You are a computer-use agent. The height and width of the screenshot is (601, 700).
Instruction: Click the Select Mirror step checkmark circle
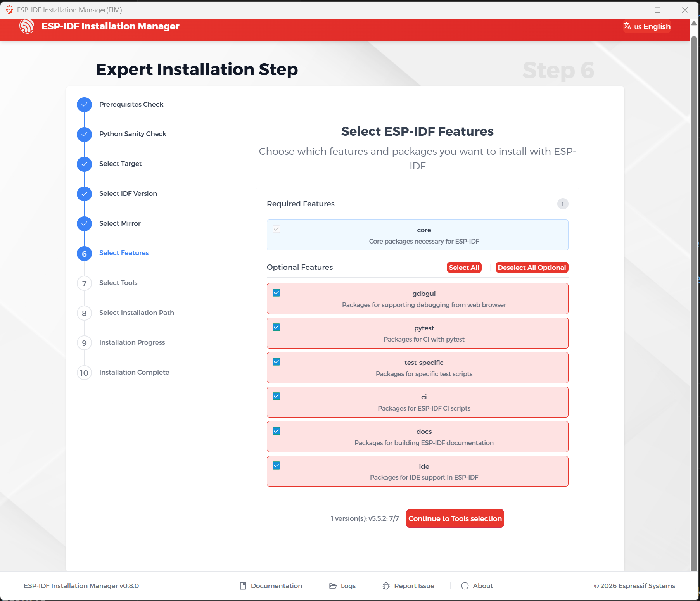tap(84, 224)
